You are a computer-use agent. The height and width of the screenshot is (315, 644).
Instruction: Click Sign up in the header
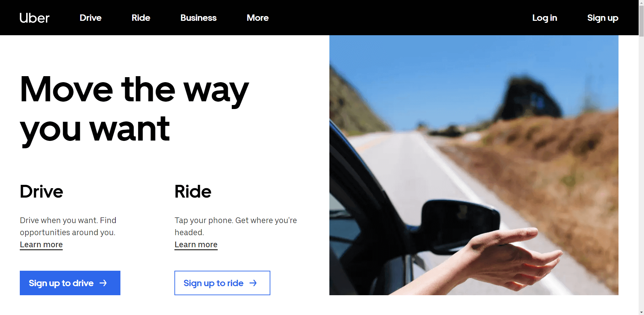[x=603, y=18]
